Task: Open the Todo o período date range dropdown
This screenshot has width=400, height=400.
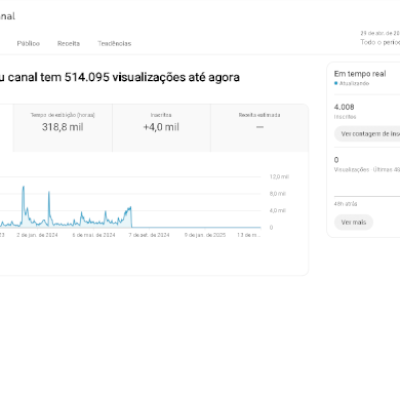Action: [x=380, y=38]
